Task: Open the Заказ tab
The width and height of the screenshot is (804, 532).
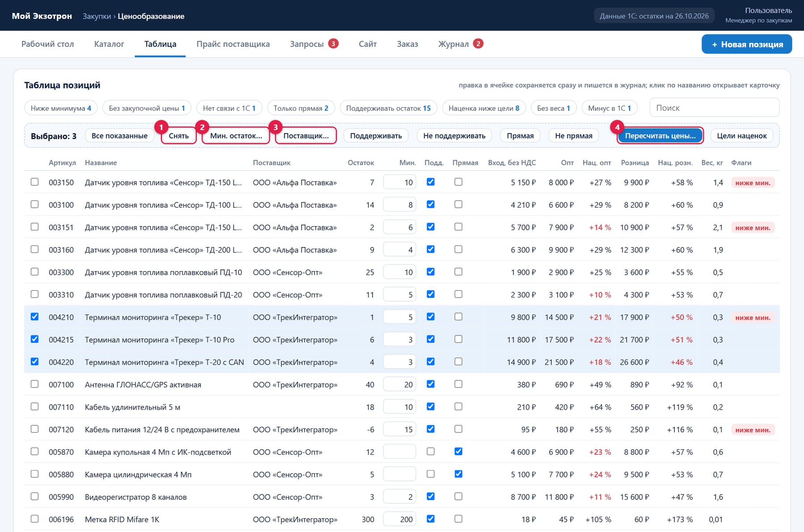Action: click(407, 44)
